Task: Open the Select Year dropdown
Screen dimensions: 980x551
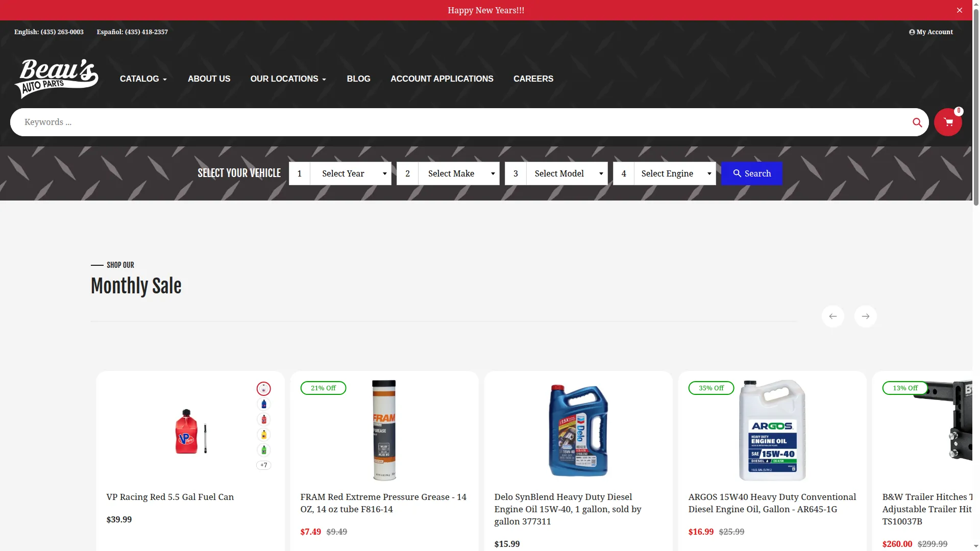Action: coord(351,173)
